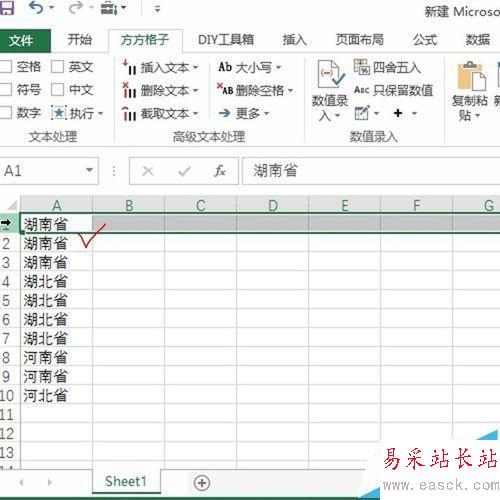
Task: Open the Name Box dropdown arrow
Action: point(89,170)
